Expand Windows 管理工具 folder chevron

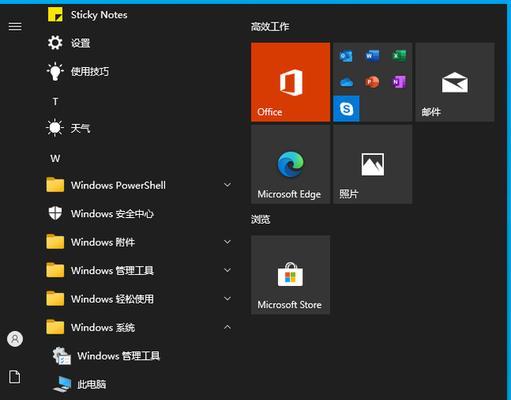[227, 270]
